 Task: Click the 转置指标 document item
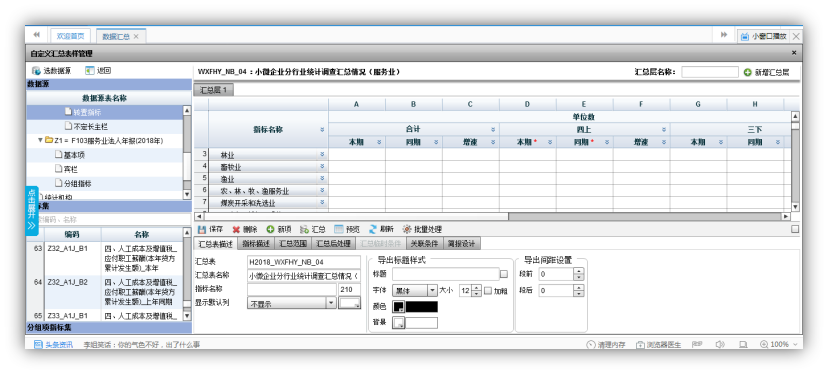point(84,112)
